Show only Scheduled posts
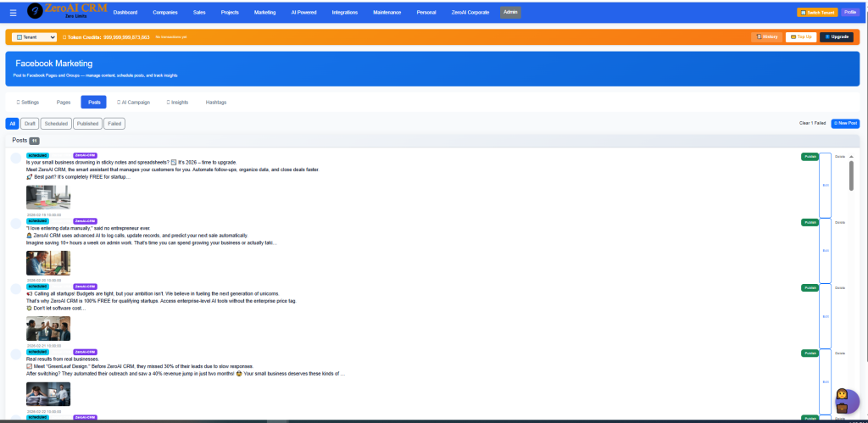Image resolution: width=868 pixels, height=423 pixels. coord(56,124)
